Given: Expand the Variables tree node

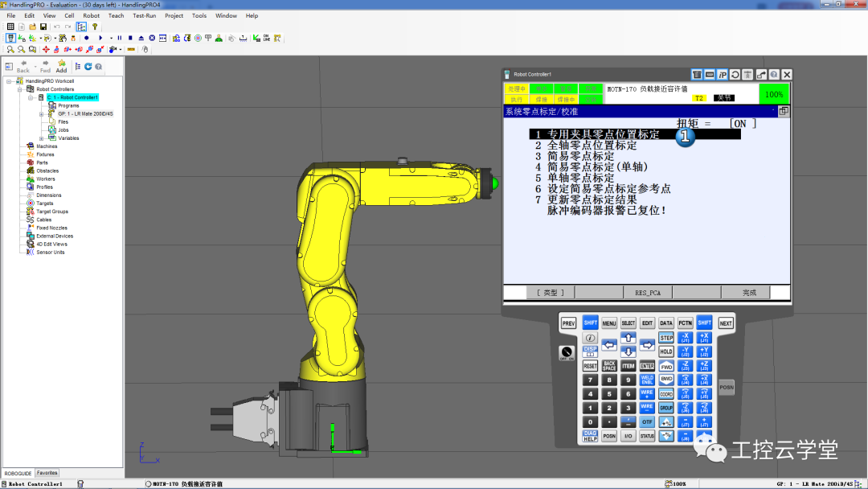Looking at the screenshot, I should click(x=42, y=138).
